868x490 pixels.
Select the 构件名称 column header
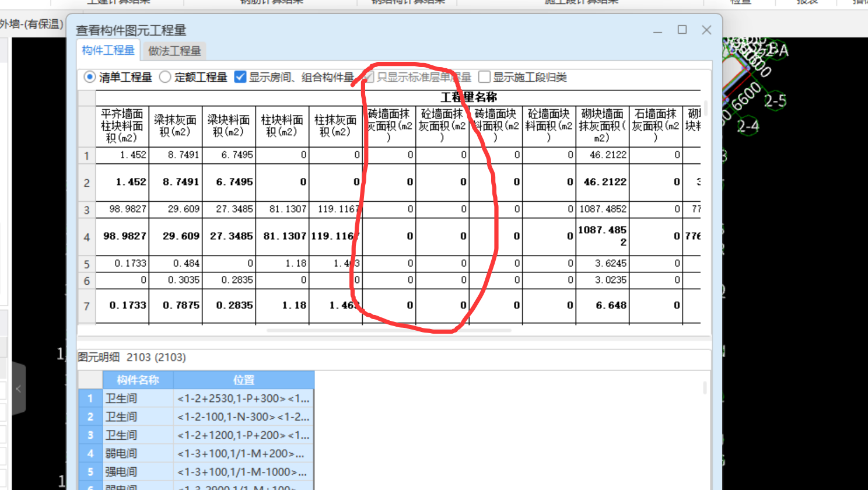point(138,380)
